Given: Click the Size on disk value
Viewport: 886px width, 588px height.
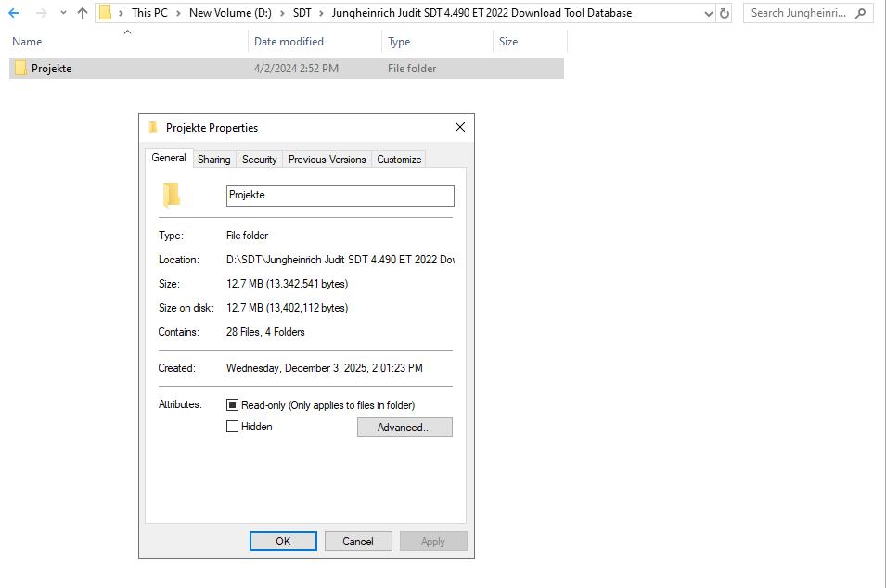Looking at the screenshot, I should [287, 309].
